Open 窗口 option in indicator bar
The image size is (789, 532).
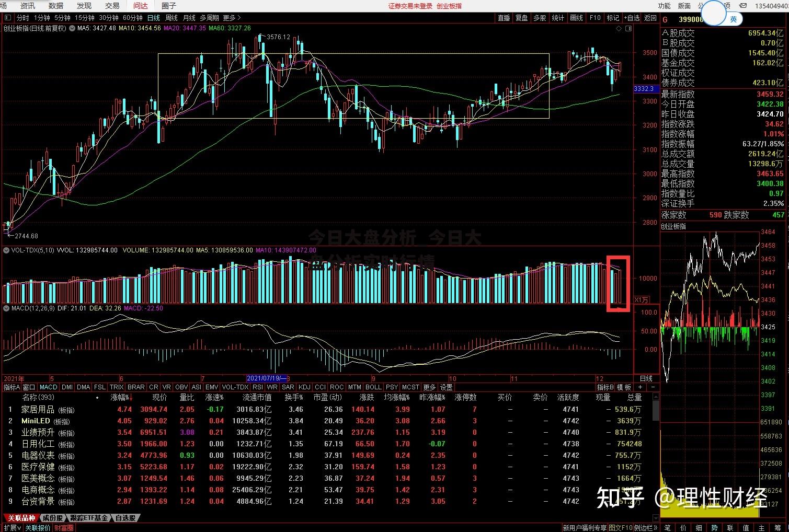pyautogui.click(x=29, y=387)
